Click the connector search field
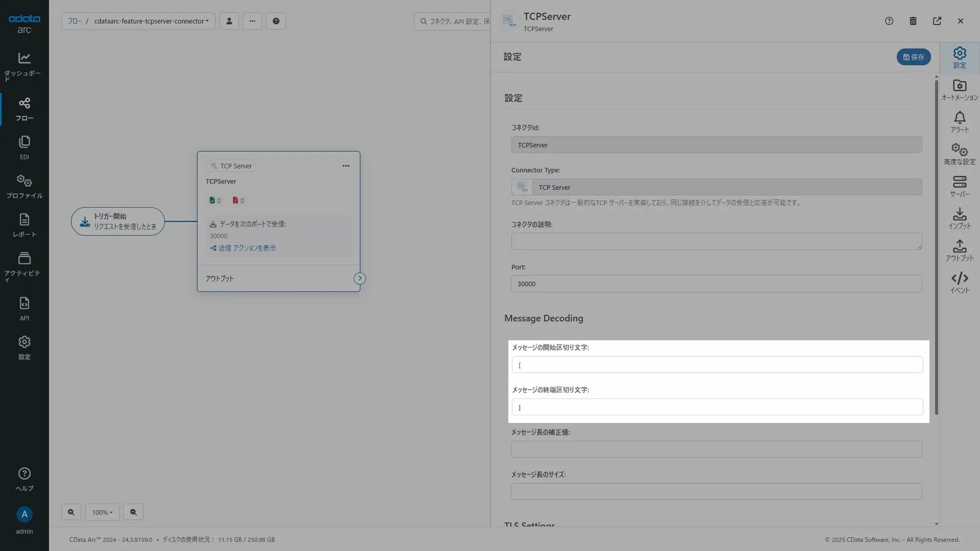Image resolution: width=980 pixels, height=551 pixels. click(452, 21)
